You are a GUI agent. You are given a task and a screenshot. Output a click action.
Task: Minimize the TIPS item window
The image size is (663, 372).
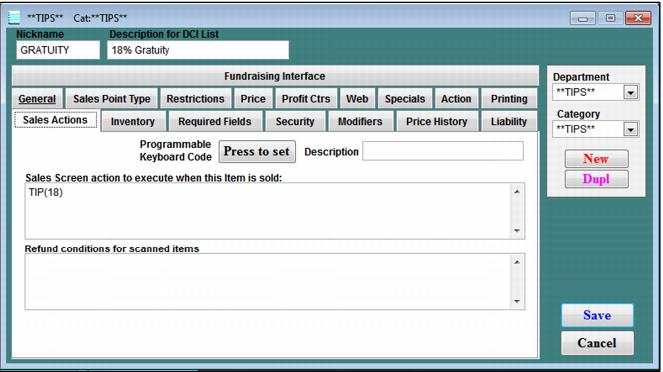(583, 18)
